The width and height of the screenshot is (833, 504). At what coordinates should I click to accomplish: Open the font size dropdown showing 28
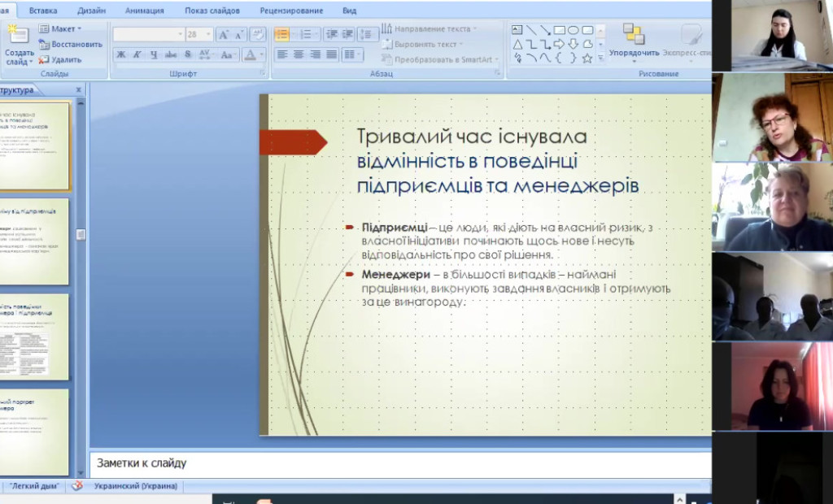209,35
